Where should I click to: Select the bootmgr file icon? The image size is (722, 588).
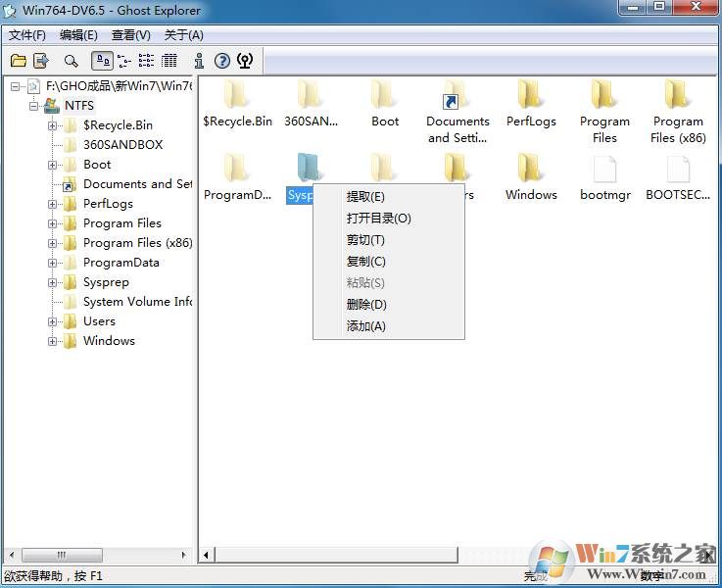click(x=604, y=171)
